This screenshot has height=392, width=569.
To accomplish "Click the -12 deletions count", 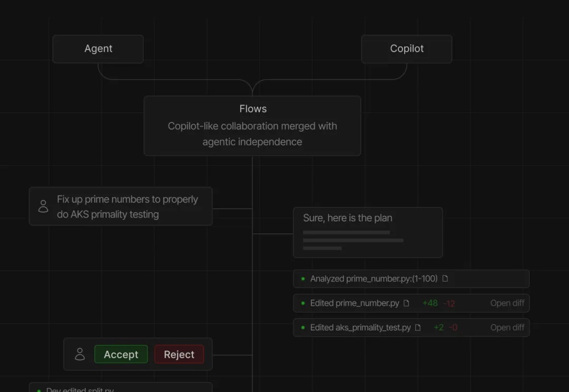I will click(x=449, y=303).
